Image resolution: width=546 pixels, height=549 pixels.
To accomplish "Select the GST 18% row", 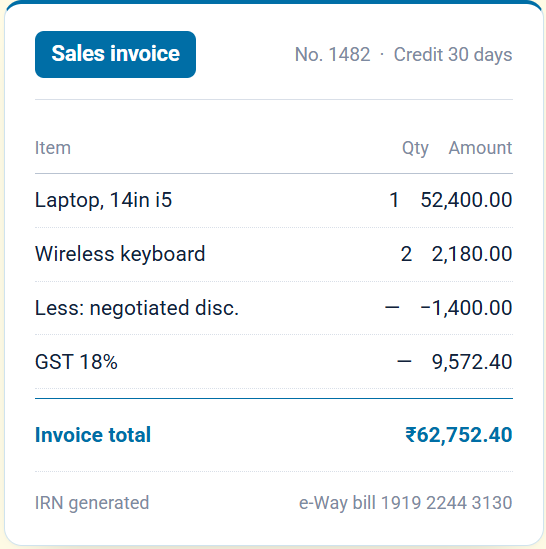I will 274,362.
